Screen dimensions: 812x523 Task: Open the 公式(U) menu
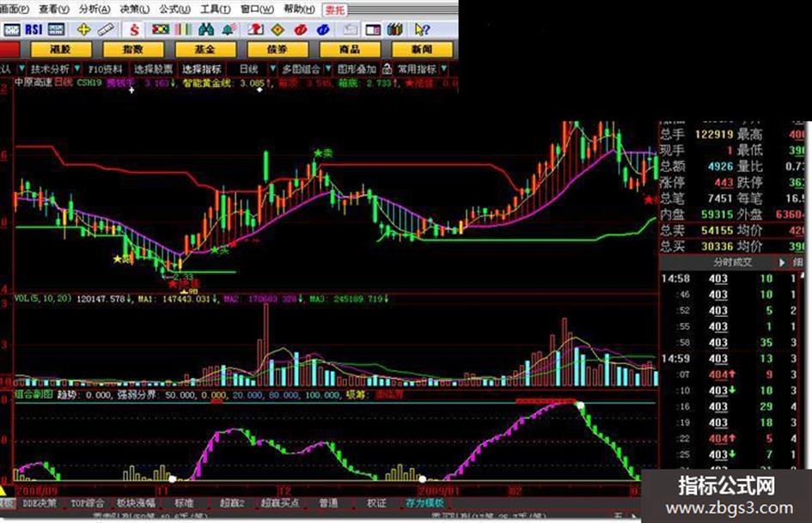174,9
